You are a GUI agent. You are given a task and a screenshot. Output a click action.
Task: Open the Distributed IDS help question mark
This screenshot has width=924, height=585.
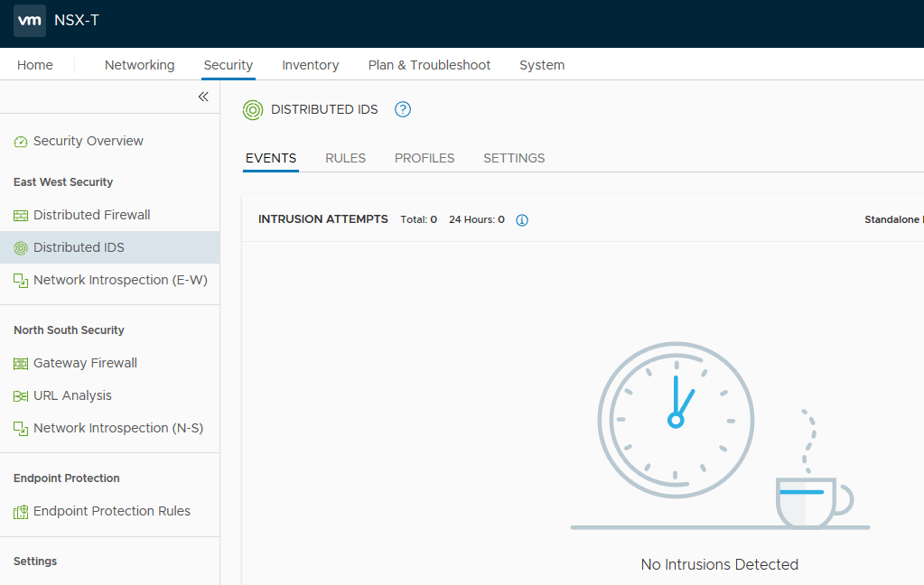point(403,109)
